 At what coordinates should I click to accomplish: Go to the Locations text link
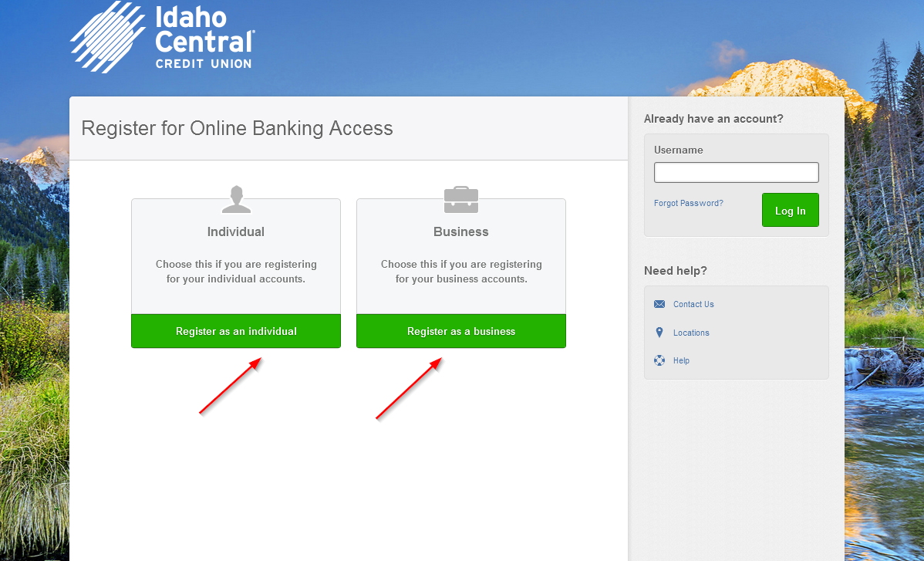[691, 333]
